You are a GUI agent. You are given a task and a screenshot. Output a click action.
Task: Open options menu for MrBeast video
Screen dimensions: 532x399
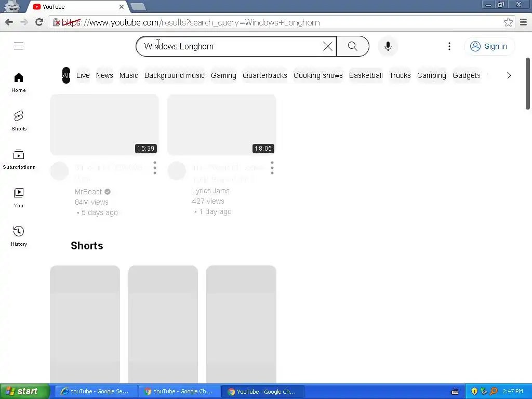click(155, 168)
